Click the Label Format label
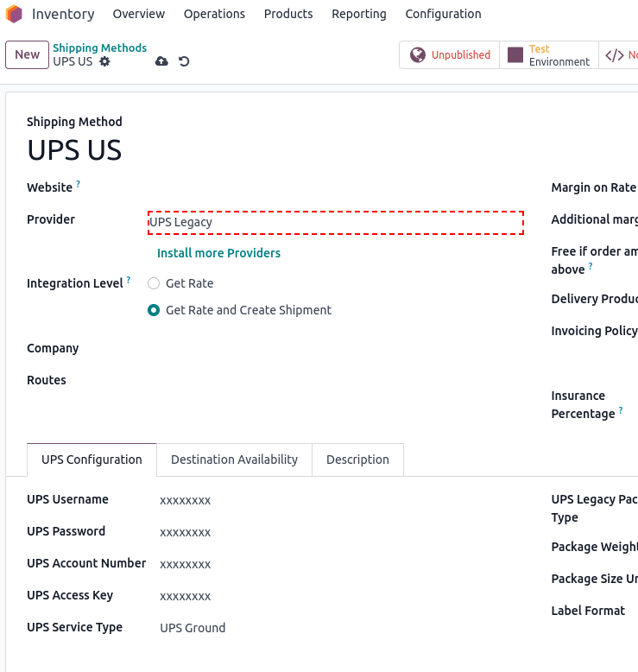Viewport: 638px width, 672px height. [588, 611]
